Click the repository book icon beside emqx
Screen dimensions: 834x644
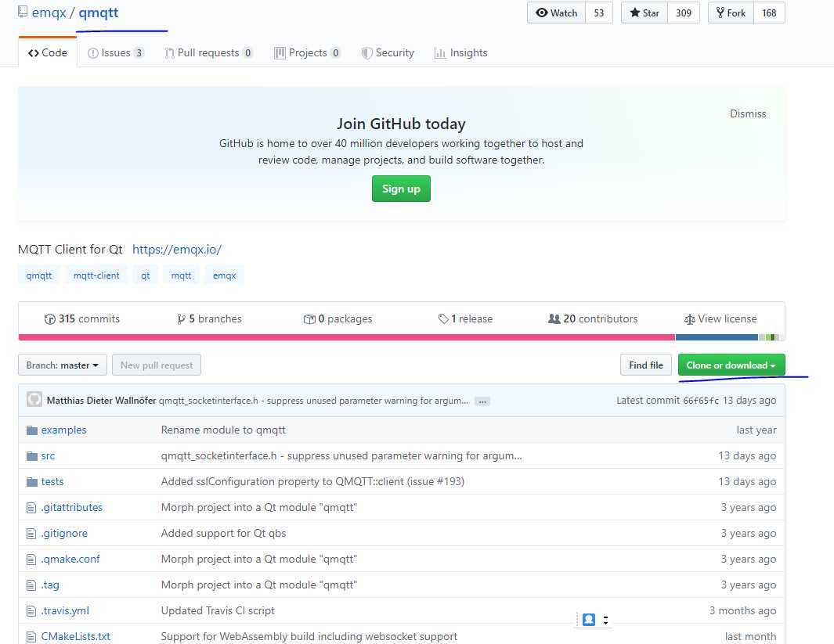pos(23,12)
